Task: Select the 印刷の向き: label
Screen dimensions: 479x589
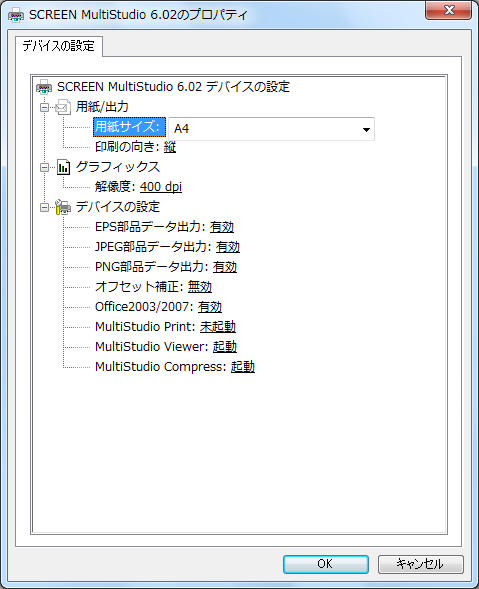Action: 128,147
